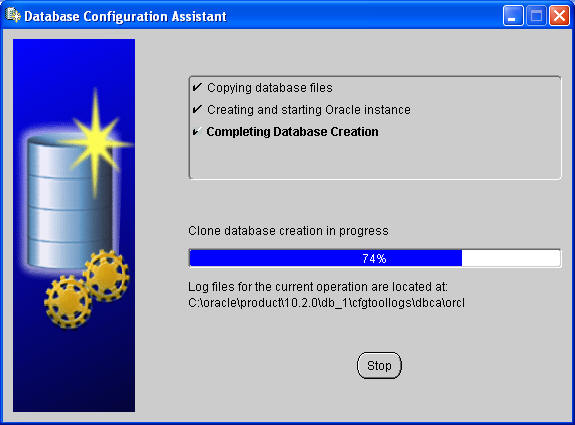Click the lower-left golden gear graphic
This screenshot has width=575, height=425.
coord(68,302)
